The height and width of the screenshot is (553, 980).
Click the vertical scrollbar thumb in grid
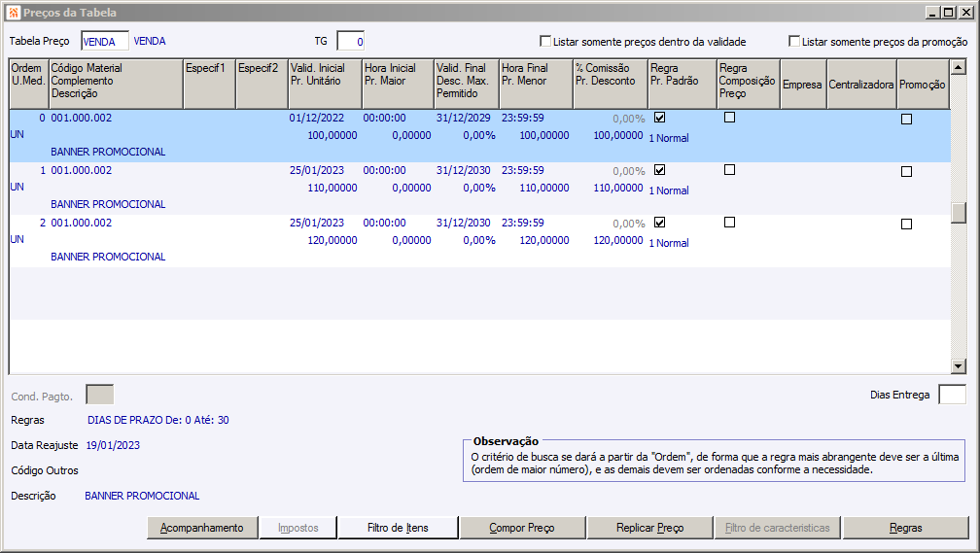(959, 212)
